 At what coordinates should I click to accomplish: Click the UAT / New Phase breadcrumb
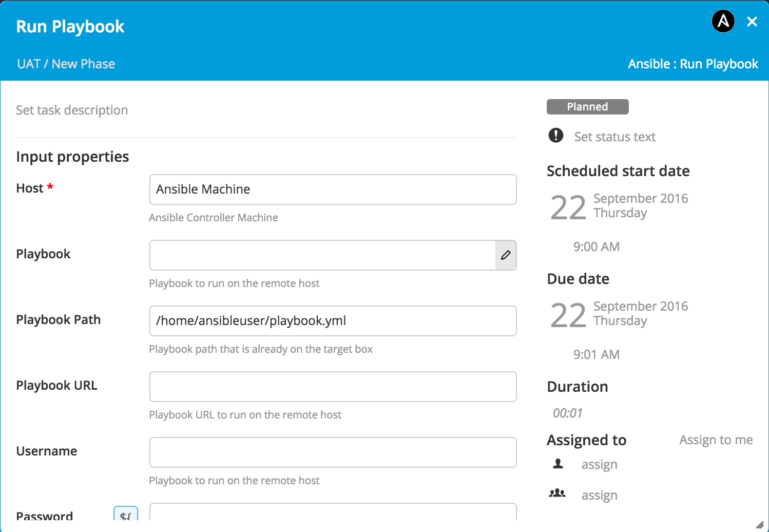click(x=66, y=64)
